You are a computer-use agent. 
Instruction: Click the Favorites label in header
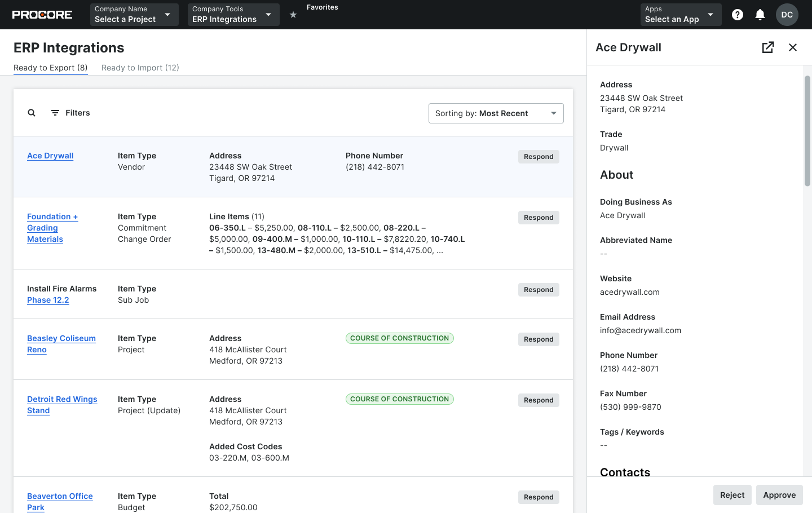coord(323,7)
